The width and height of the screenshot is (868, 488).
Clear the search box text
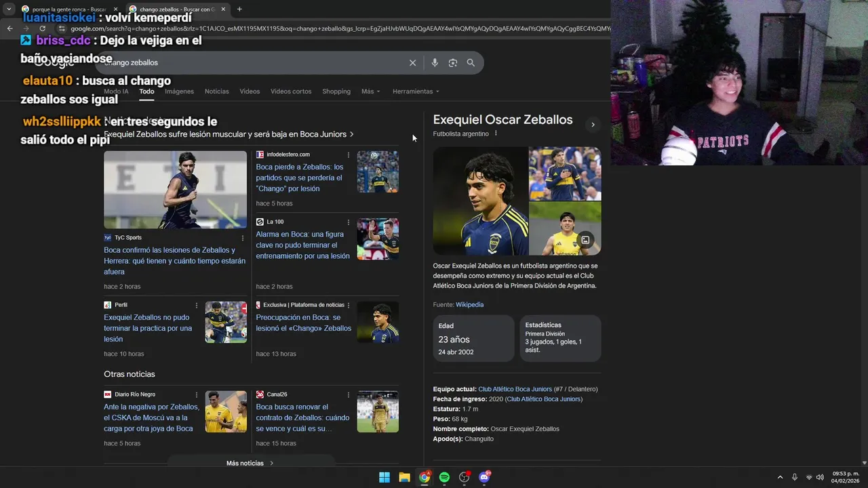pyautogui.click(x=412, y=62)
